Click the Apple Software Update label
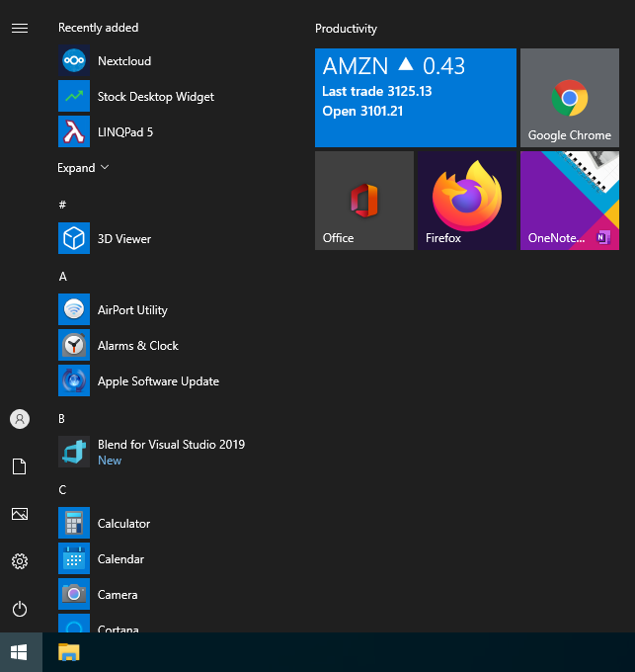The height and width of the screenshot is (672, 635). (x=158, y=381)
